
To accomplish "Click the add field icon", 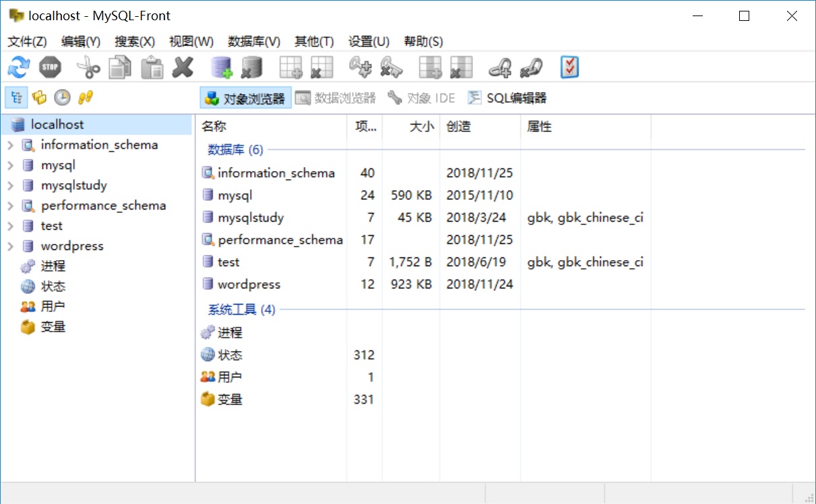I will [x=430, y=67].
